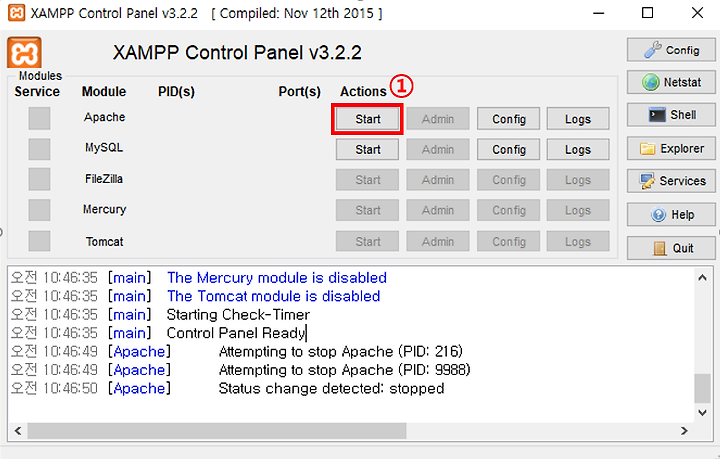
Task: Click the FileZilla Logs button
Action: [578, 180]
